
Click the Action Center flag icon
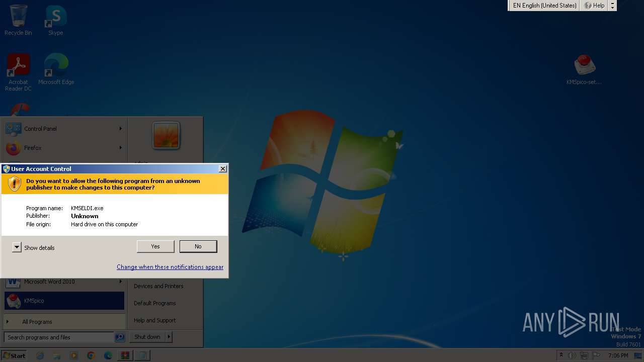(x=596, y=355)
